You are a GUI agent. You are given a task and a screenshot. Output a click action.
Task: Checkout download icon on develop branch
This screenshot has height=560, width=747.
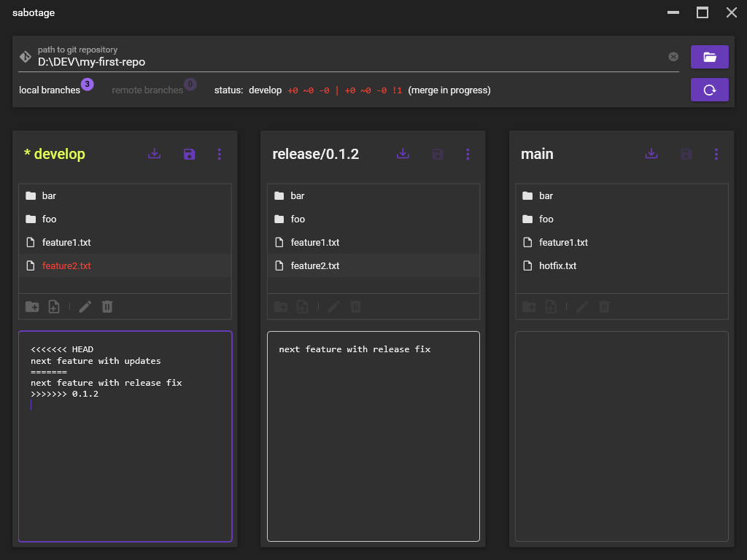(155, 154)
